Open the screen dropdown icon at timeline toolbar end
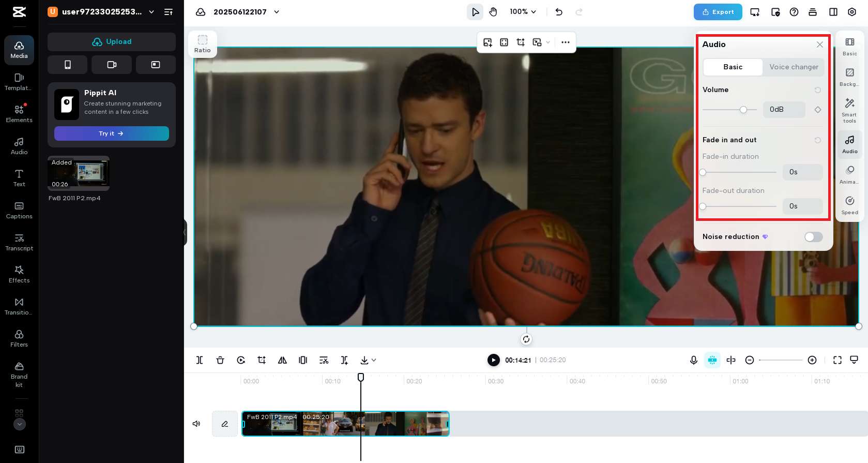The image size is (868, 463). [854, 360]
